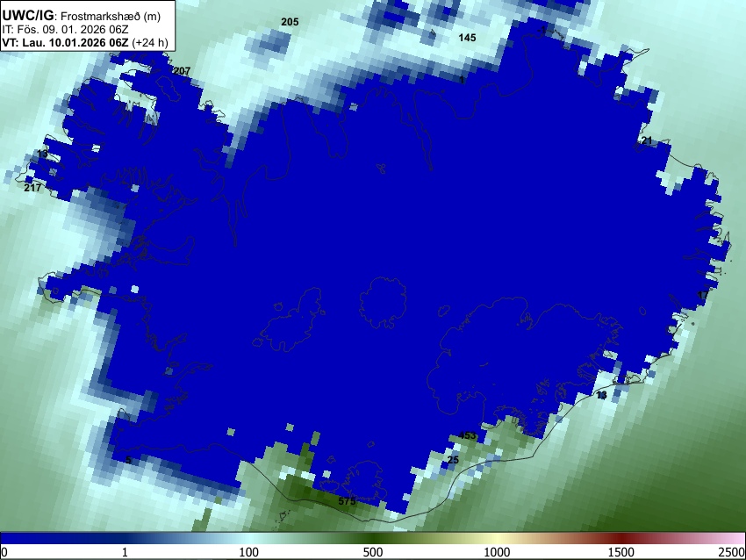
Task: Click the colorbar tick label 100
Action: click(249, 552)
